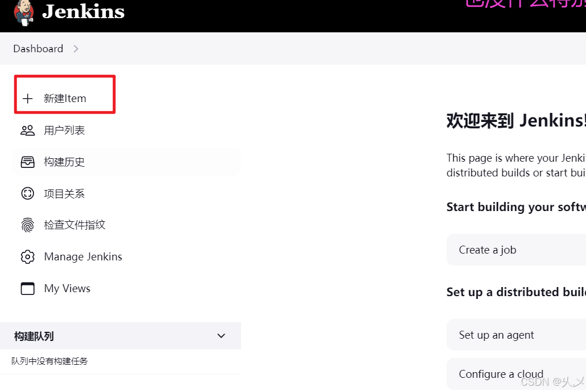Click the fingerprint icon
Viewport: 586px width, 392px height.
click(28, 225)
